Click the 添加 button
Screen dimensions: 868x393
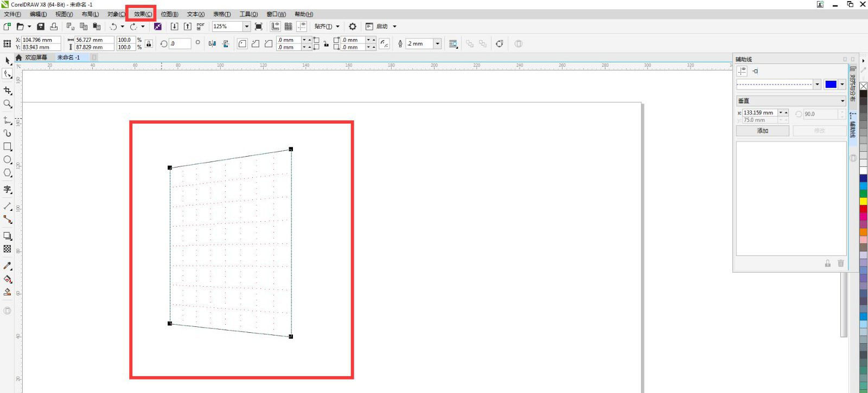[762, 131]
